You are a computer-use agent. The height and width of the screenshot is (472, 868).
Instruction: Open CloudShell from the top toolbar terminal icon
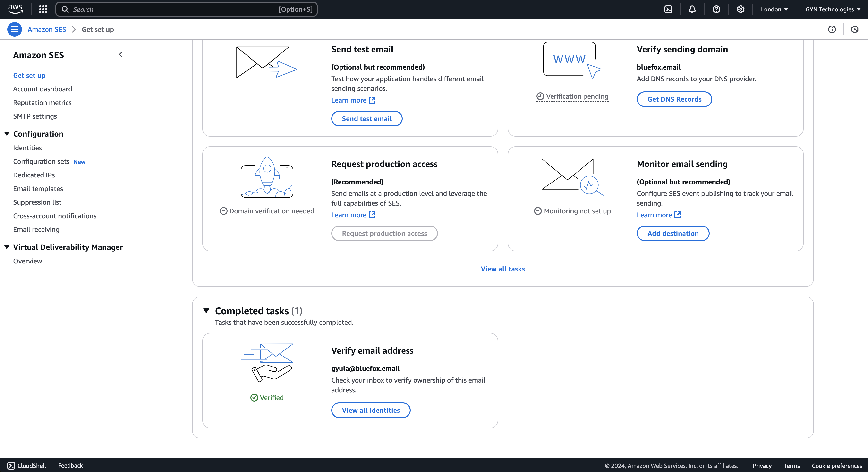669,9
